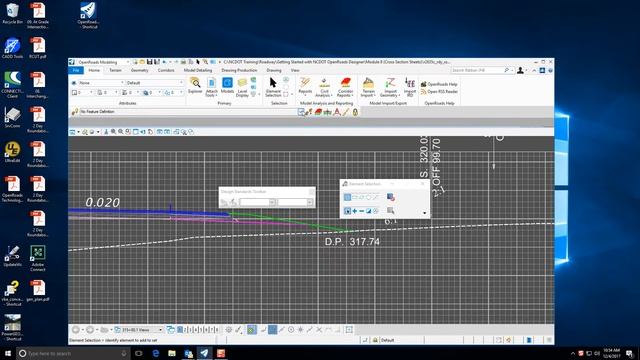The image size is (640, 360).
Task: Click the 0.020 slope label in drawing
Action: (102, 202)
